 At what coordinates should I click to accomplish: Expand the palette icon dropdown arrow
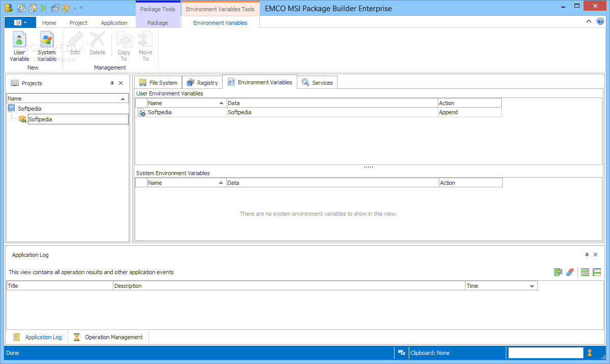click(75, 8)
